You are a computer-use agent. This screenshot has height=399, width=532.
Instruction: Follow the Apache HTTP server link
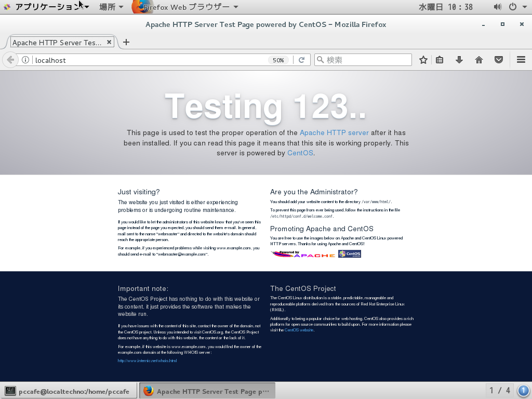point(334,132)
